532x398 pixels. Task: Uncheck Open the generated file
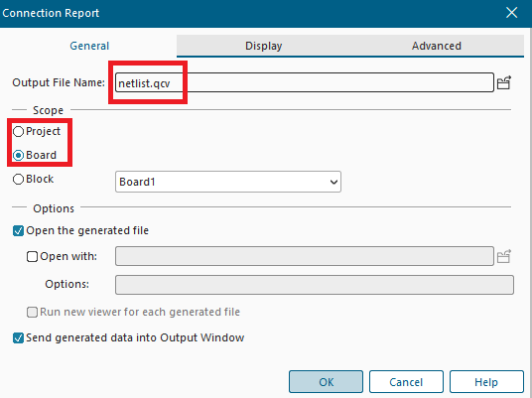pyautogui.click(x=18, y=230)
